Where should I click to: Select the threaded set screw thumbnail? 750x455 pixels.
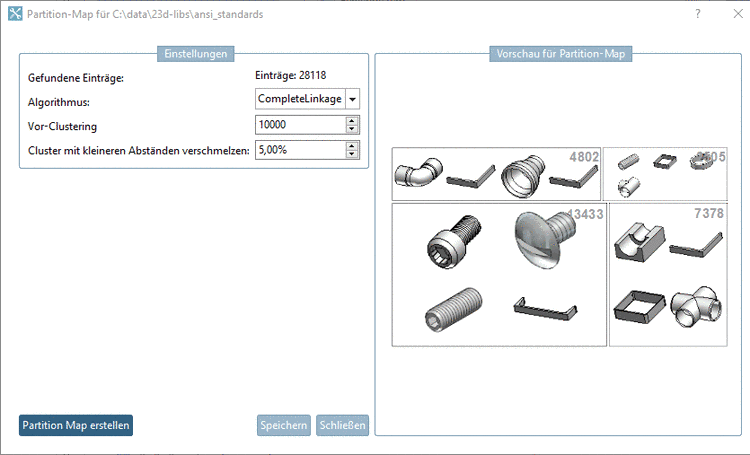(x=453, y=310)
